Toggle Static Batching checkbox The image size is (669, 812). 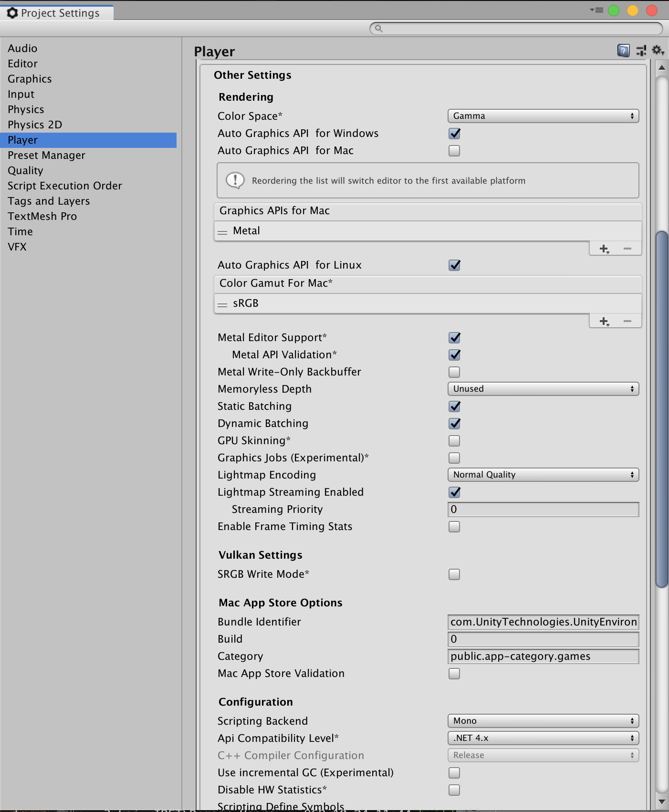coord(454,406)
